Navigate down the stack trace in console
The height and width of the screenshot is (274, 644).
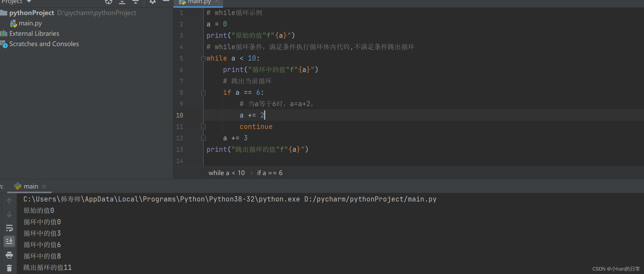click(x=9, y=214)
